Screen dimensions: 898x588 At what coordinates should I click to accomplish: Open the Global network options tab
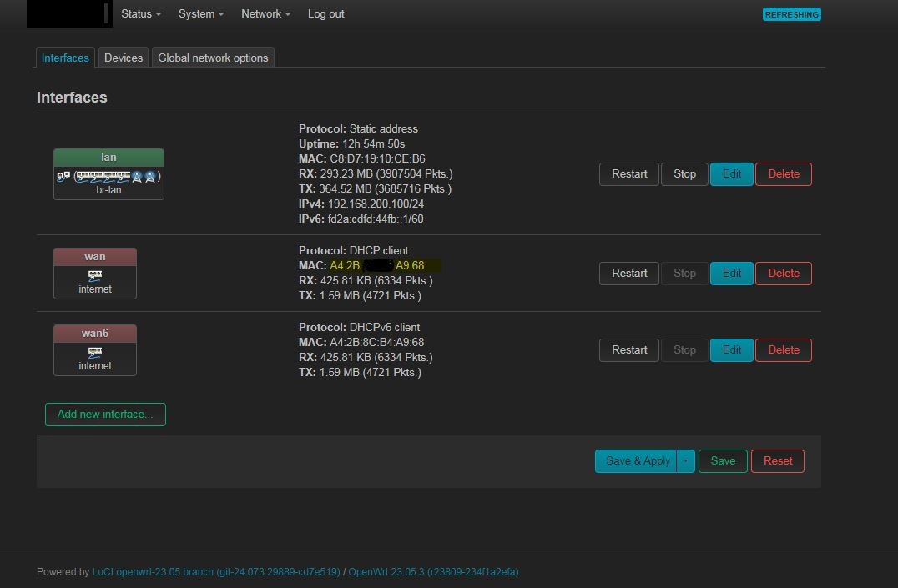(213, 58)
